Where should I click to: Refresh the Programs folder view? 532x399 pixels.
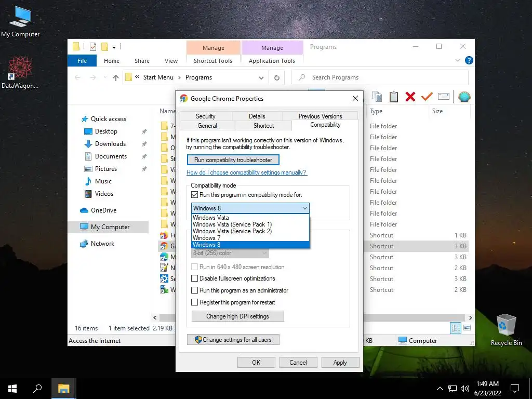tap(277, 78)
